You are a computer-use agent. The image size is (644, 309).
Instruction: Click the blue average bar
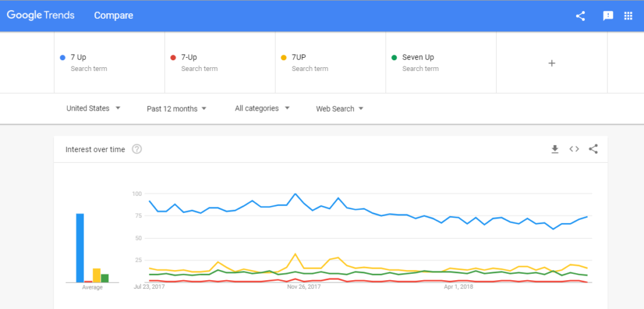click(80, 248)
